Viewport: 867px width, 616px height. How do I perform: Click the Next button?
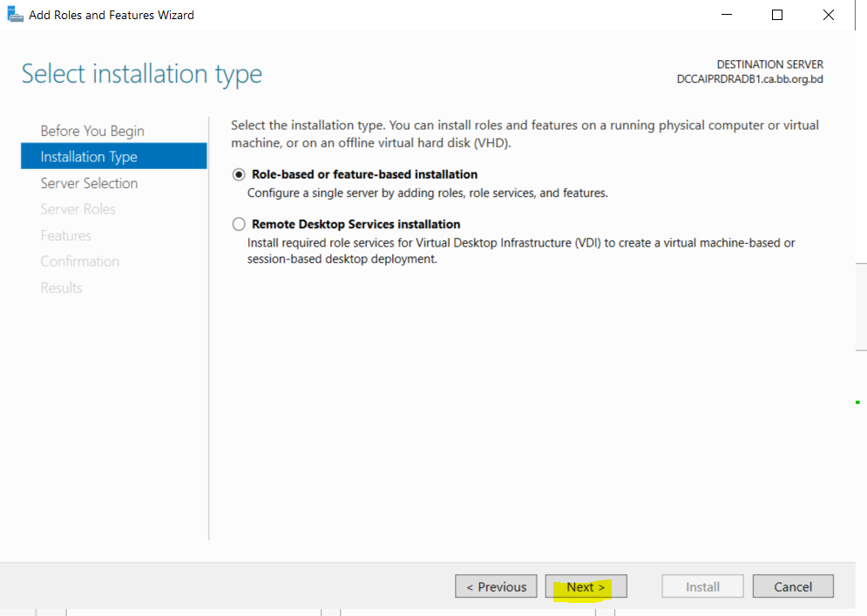pos(586,586)
